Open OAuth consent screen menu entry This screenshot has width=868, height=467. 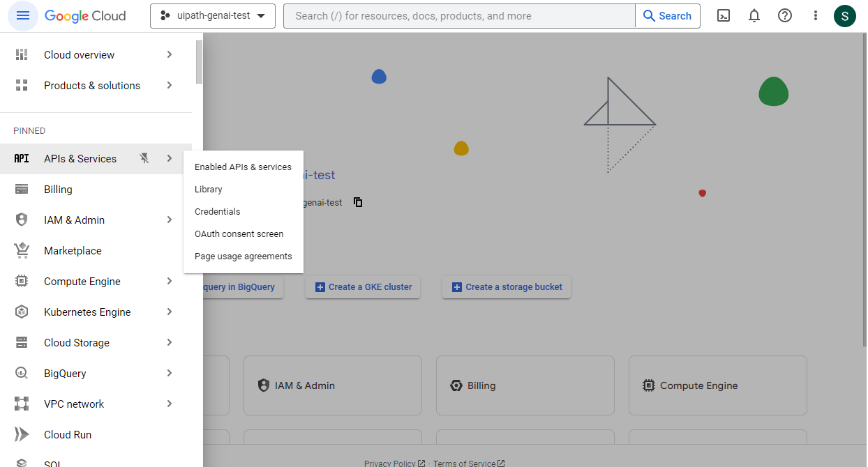pos(239,233)
